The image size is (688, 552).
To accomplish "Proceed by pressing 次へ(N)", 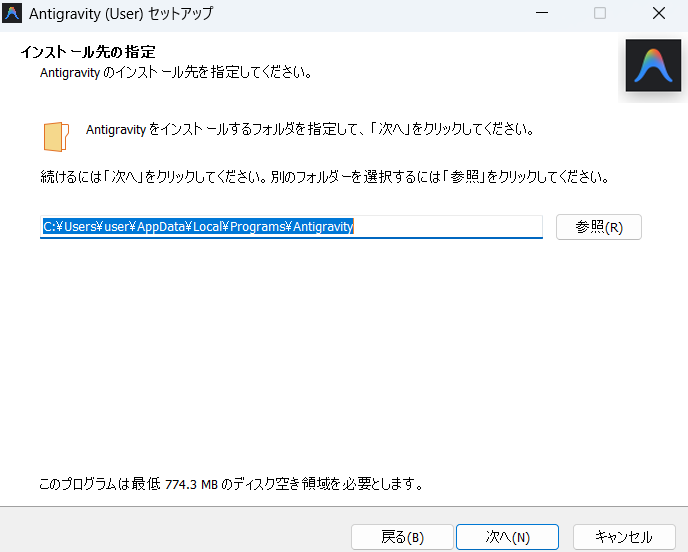I will (x=507, y=537).
